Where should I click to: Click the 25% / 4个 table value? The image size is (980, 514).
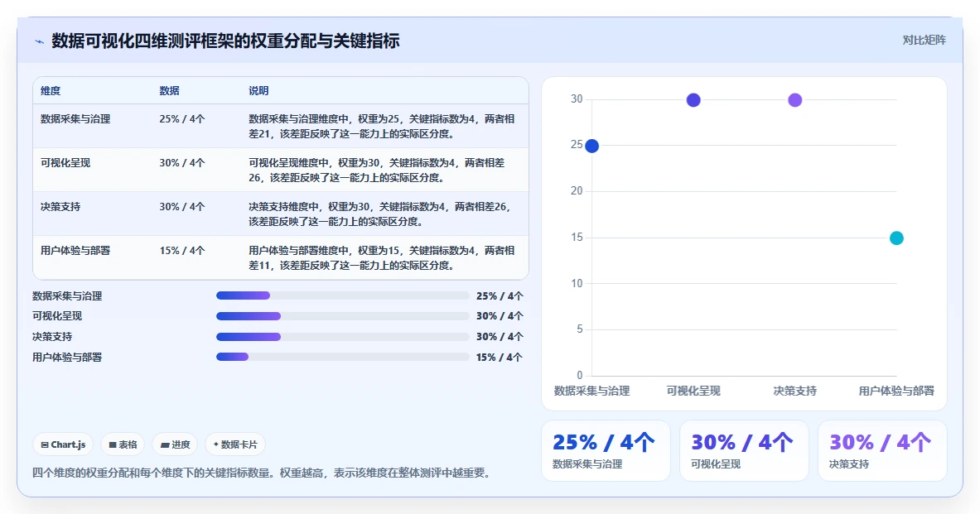[182, 118]
